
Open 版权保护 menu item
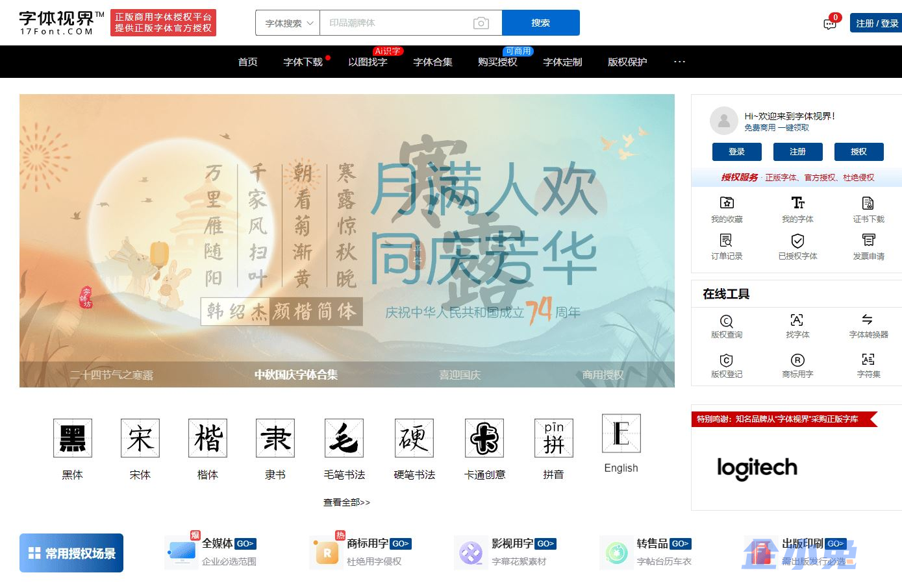pyautogui.click(x=627, y=62)
